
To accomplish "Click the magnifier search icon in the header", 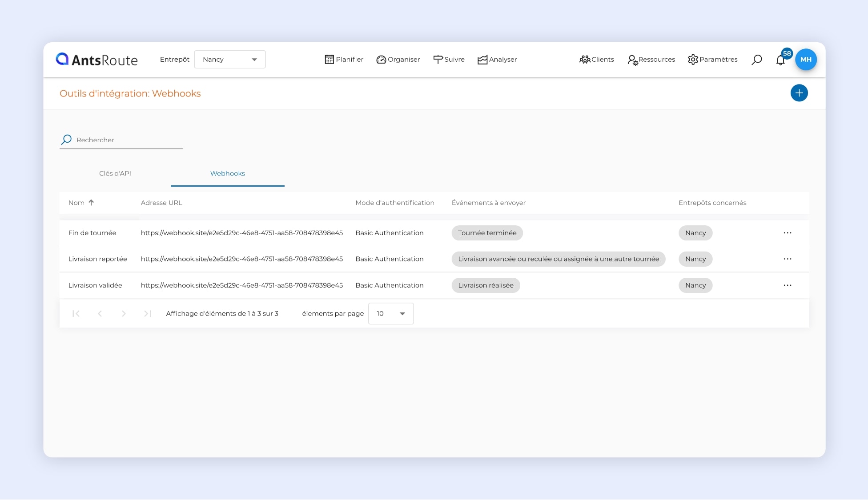I will click(756, 60).
